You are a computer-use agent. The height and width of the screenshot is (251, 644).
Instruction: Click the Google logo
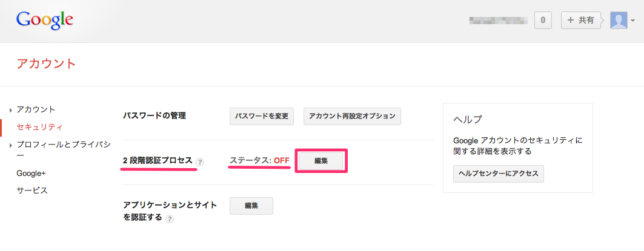pyautogui.click(x=45, y=20)
